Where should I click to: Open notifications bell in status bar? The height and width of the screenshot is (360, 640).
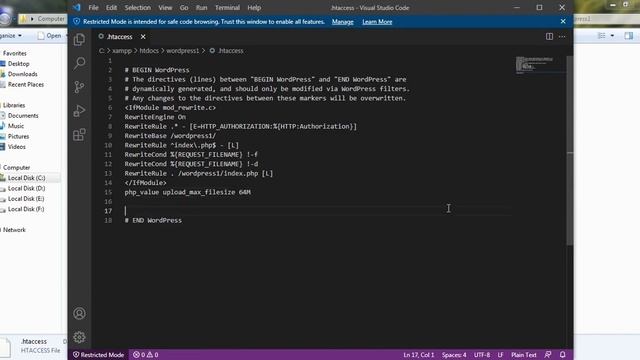tap(562, 355)
